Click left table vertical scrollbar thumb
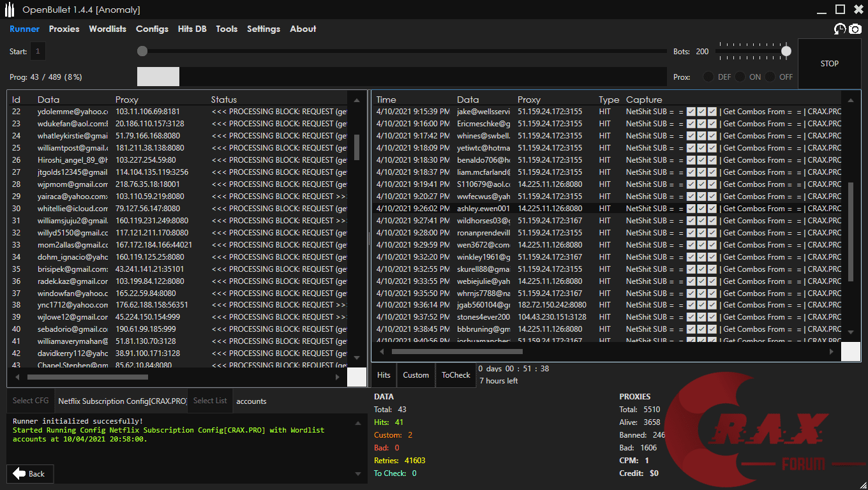The image size is (868, 490). click(x=357, y=147)
